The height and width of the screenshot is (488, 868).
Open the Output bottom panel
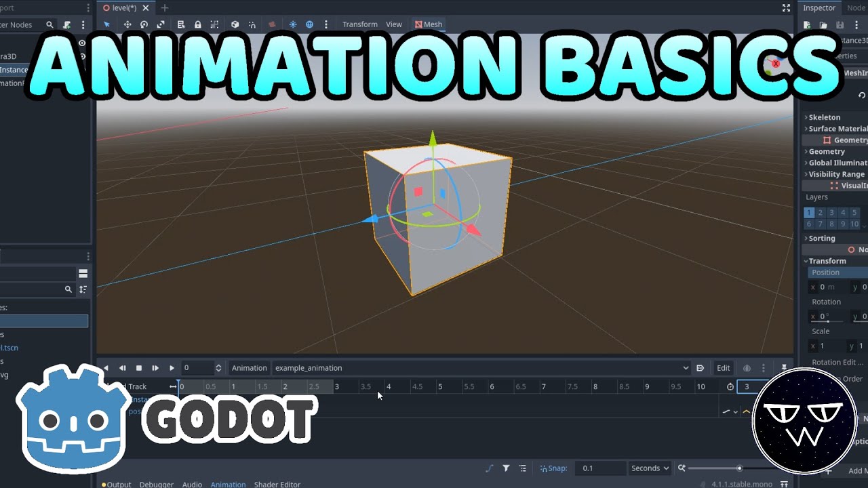(116, 485)
